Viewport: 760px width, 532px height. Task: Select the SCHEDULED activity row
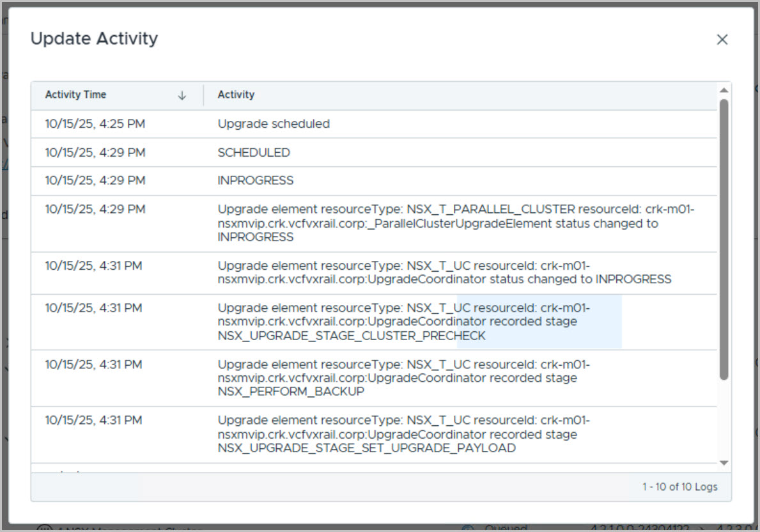coord(254,153)
